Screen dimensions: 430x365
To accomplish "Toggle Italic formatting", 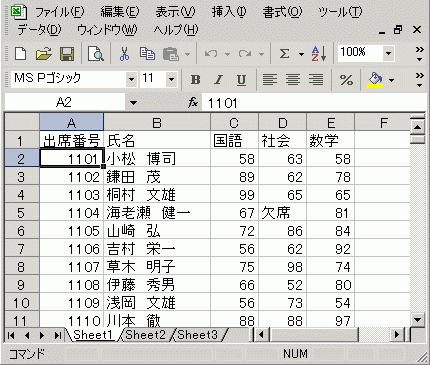I will tap(218, 80).
